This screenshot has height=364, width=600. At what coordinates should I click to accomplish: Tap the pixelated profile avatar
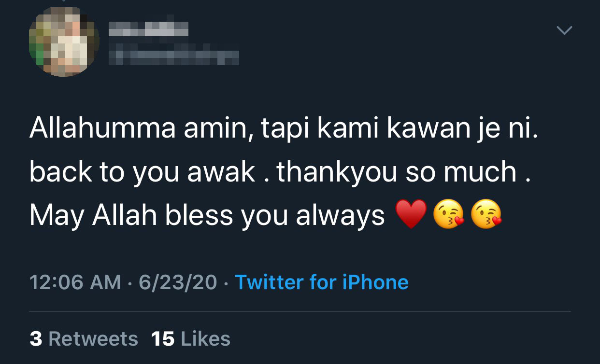coord(64,42)
